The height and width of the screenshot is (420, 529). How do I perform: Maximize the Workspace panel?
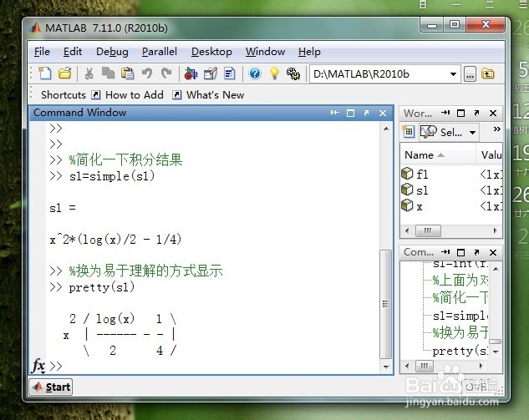pos(460,113)
